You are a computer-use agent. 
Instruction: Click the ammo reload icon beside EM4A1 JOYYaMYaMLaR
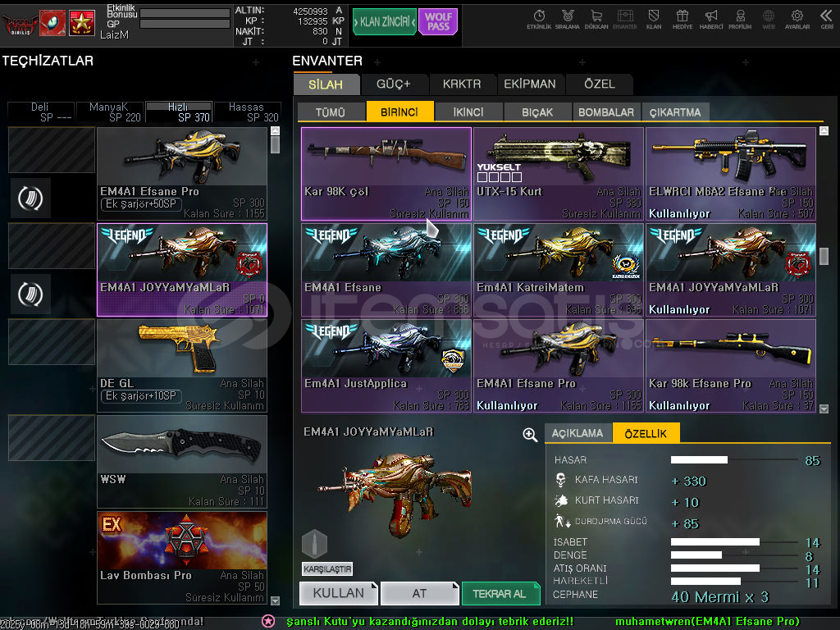tap(30, 294)
